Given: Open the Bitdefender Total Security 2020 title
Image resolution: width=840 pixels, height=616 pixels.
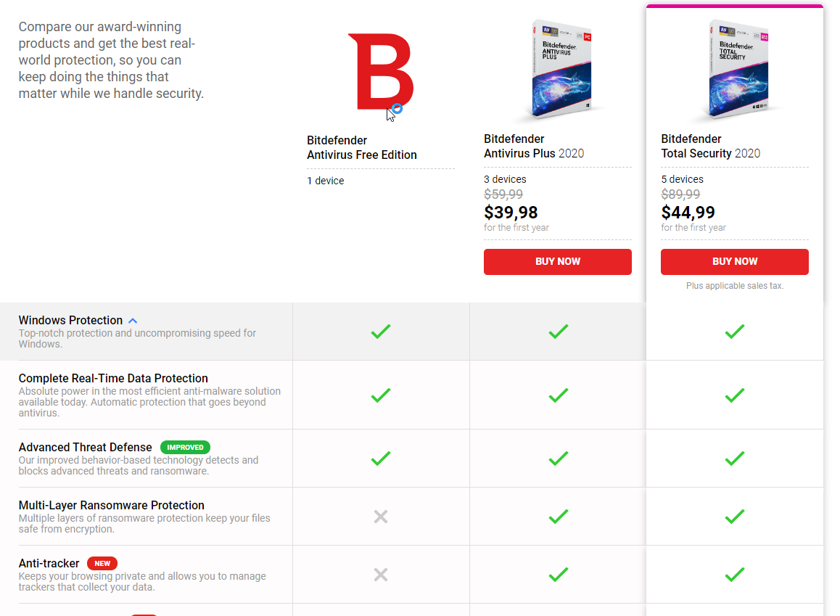Looking at the screenshot, I should (710, 146).
